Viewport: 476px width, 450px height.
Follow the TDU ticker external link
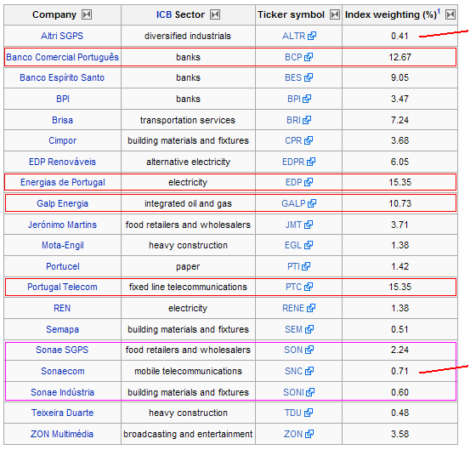tap(299, 413)
